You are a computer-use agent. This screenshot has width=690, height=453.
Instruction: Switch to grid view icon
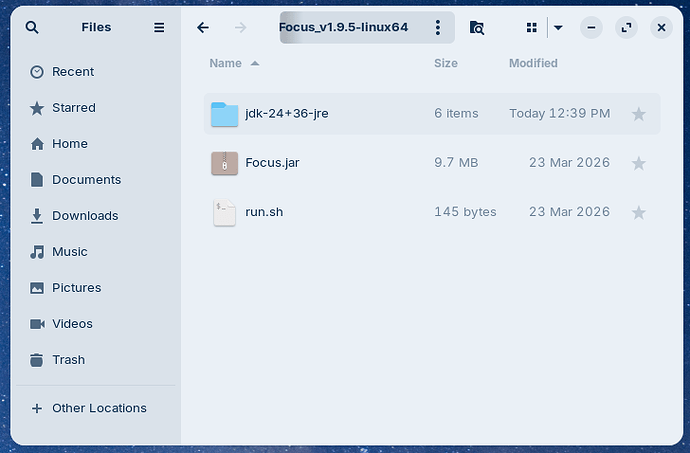click(x=532, y=28)
